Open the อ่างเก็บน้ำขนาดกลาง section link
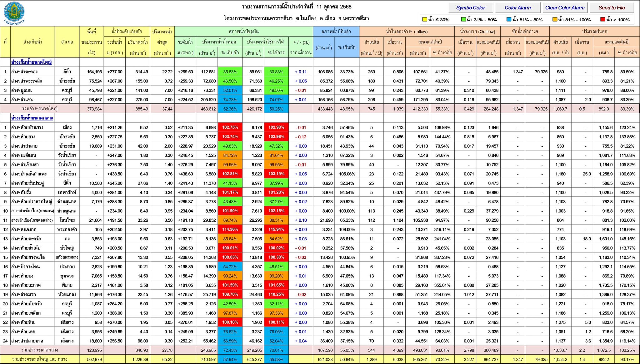The width and height of the screenshot is (640, 364). (32, 118)
